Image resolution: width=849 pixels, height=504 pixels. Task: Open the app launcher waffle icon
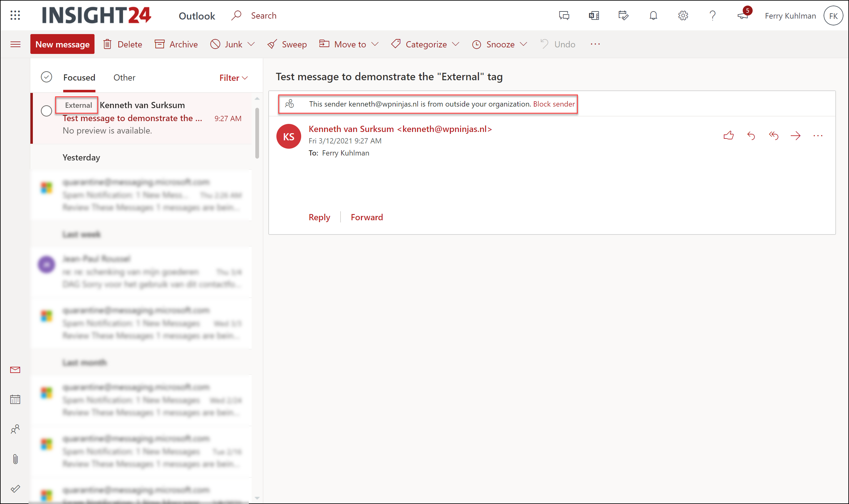click(x=15, y=15)
